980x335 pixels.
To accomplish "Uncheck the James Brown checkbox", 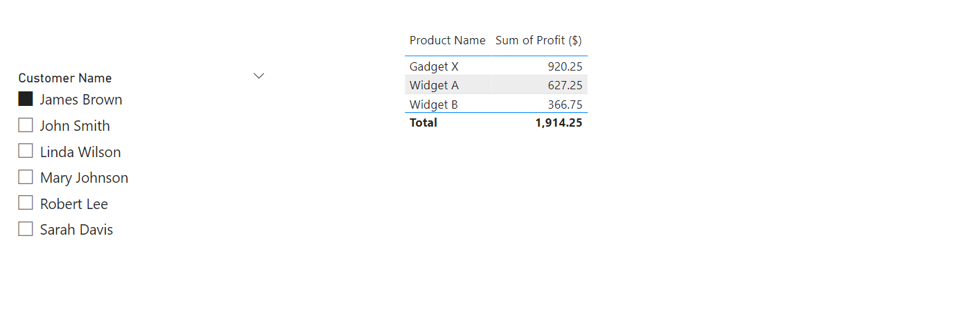I will tap(26, 99).
